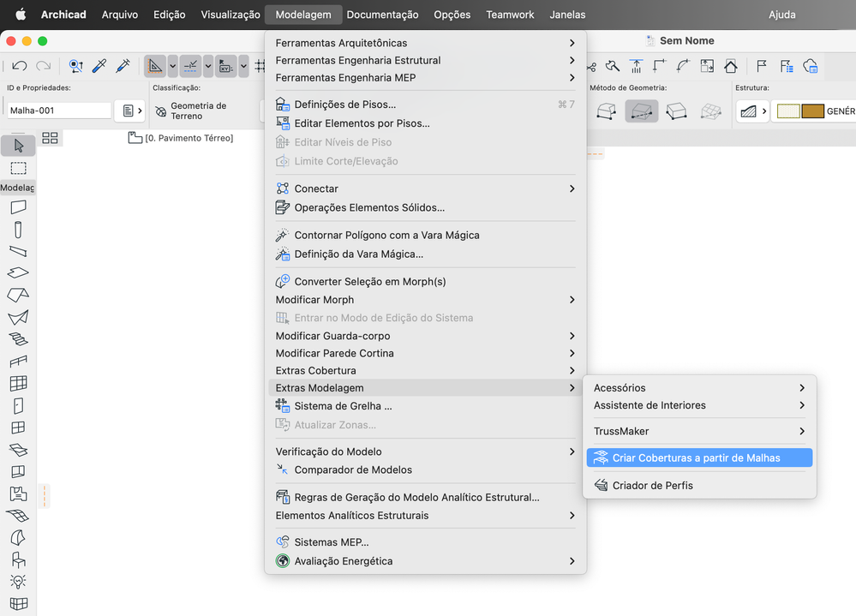Click the cream fill color swatch
856x616 pixels.
(787, 111)
